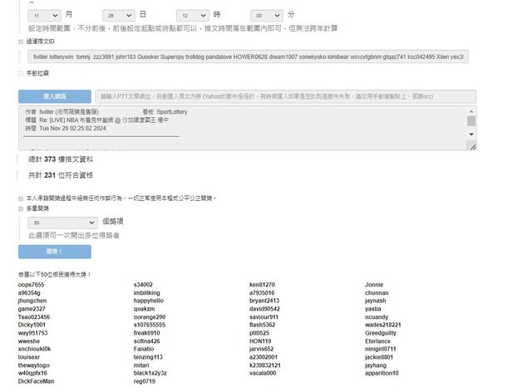
Task: Click the text area scrollbar up arrow
Action: [x=471, y=110]
